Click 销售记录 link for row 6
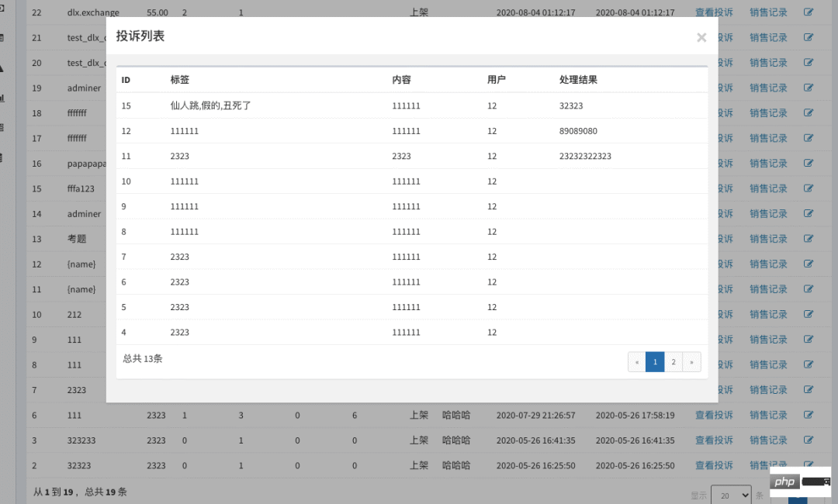 coord(768,415)
